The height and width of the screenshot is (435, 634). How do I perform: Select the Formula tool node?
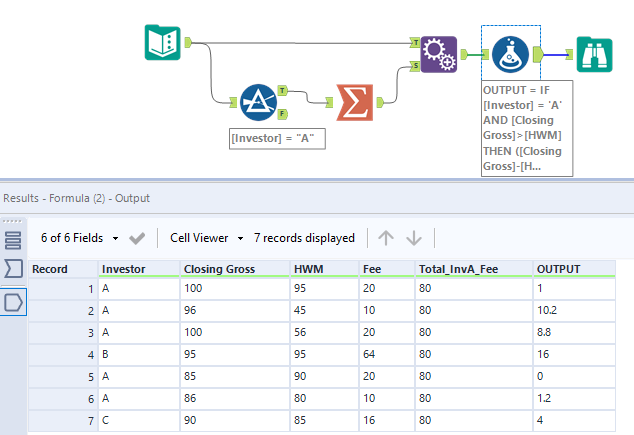click(511, 52)
